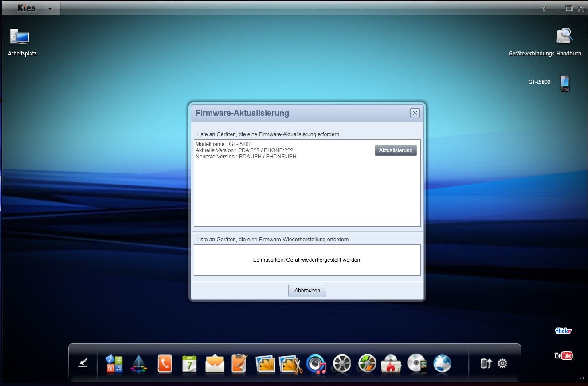The height and width of the screenshot is (386, 588).
Task: Open the colorful pyramid app icon
Action: [138, 364]
